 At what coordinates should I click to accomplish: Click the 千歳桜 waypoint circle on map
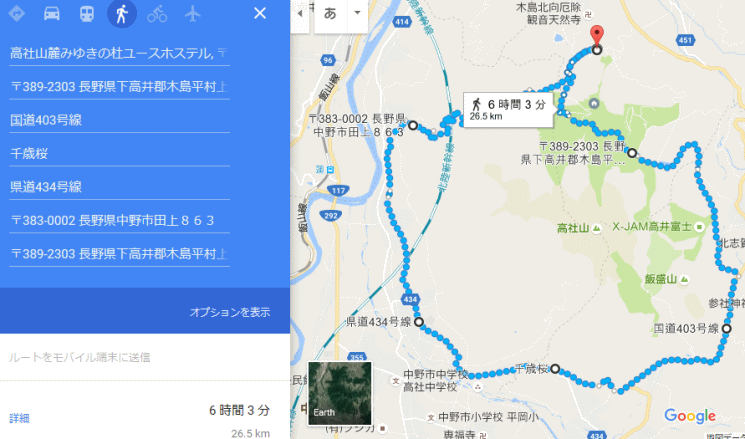(554, 369)
